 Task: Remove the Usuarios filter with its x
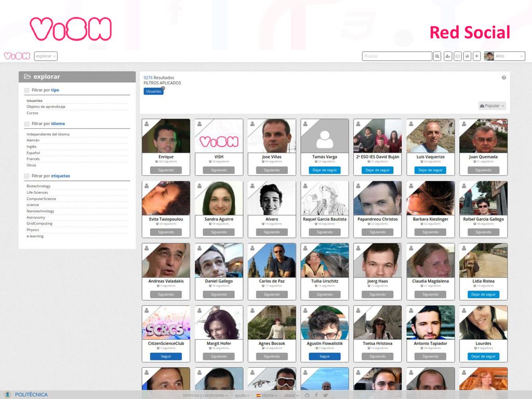click(163, 88)
